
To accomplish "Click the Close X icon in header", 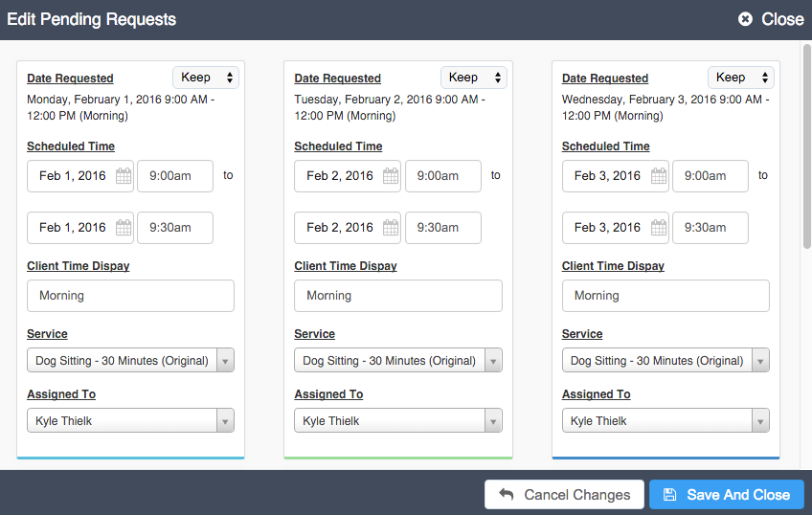I will point(745,19).
